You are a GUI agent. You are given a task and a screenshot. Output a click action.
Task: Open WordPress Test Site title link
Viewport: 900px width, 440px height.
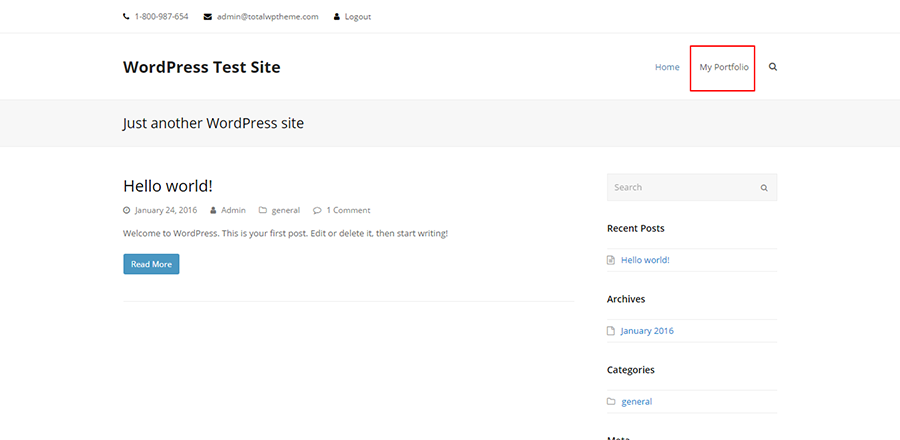pyautogui.click(x=201, y=67)
